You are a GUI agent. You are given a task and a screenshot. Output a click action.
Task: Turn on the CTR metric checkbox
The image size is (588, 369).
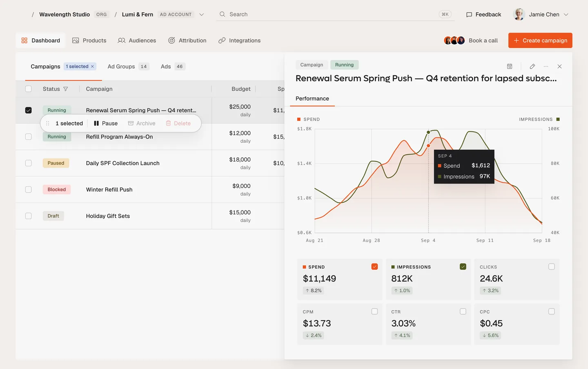point(463,311)
